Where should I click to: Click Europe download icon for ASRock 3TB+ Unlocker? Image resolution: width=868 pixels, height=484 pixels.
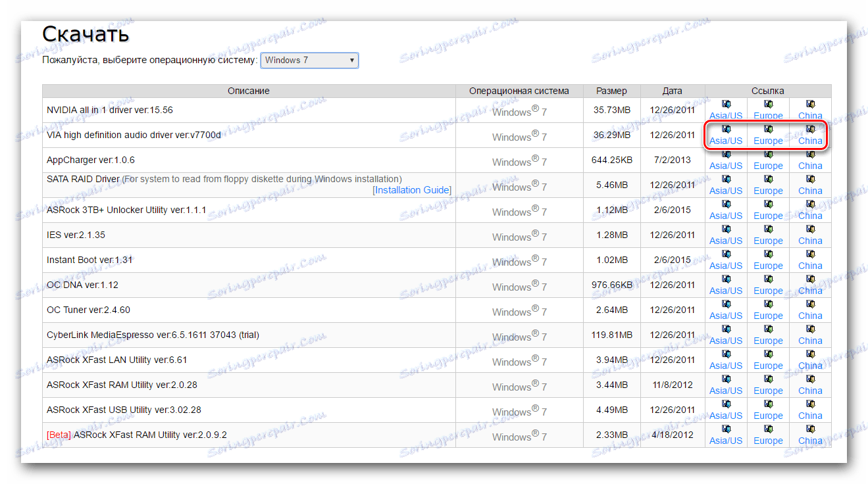(x=768, y=204)
